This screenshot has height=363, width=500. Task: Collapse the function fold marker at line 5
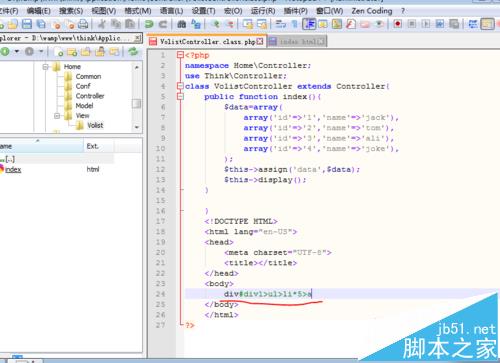(180, 97)
